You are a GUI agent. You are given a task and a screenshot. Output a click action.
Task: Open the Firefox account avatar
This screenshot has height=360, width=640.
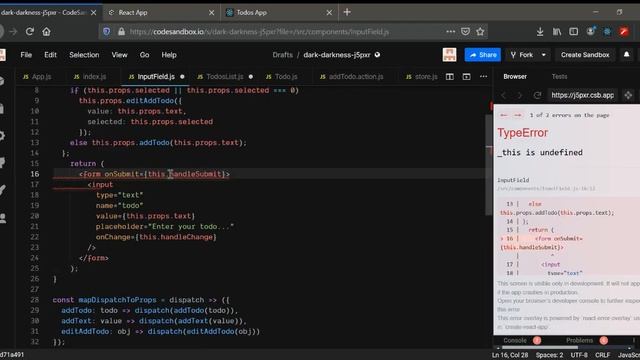tap(591, 31)
